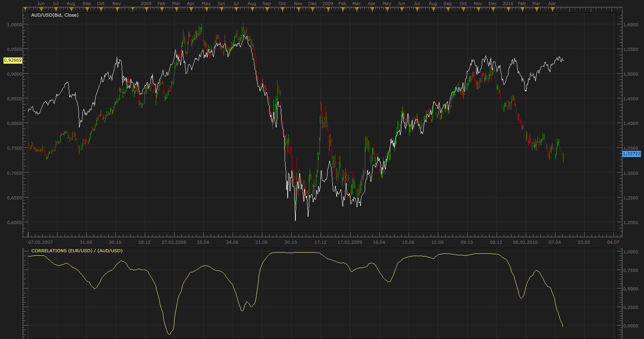Click the 2010 year label on the top timeline
This screenshot has width=644, height=339.
pos(508,3)
